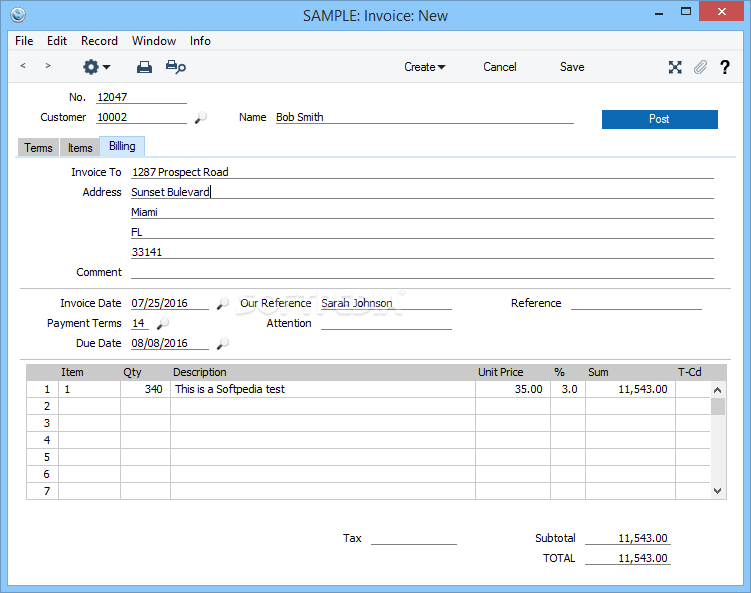Click the invoice No. field
Screen dimensions: 751x593
click(141, 97)
